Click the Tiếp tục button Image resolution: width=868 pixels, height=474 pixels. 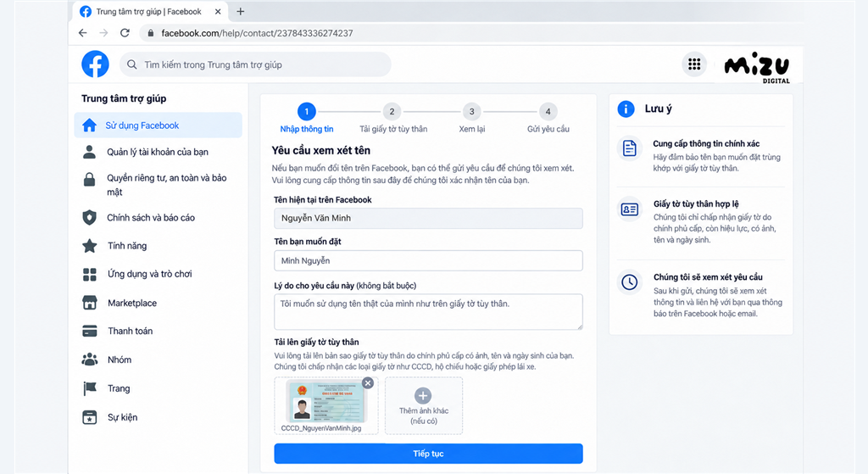point(428,454)
